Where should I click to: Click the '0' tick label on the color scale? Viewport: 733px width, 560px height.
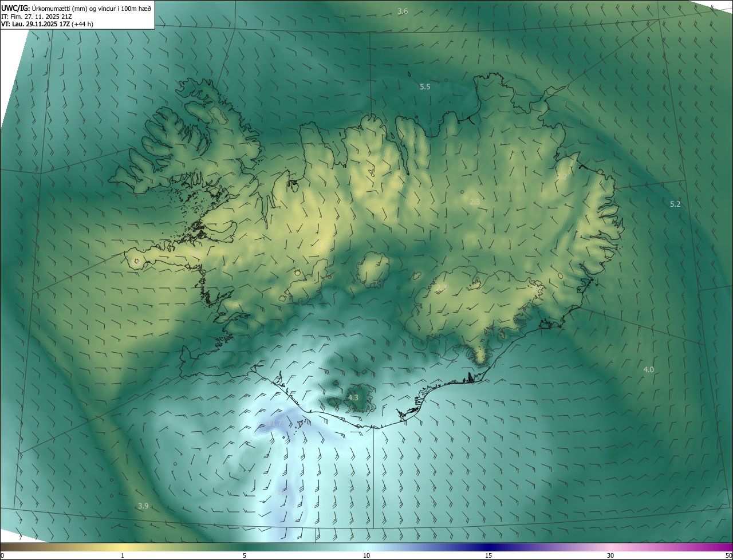pyautogui.click(x=2, y=555)
